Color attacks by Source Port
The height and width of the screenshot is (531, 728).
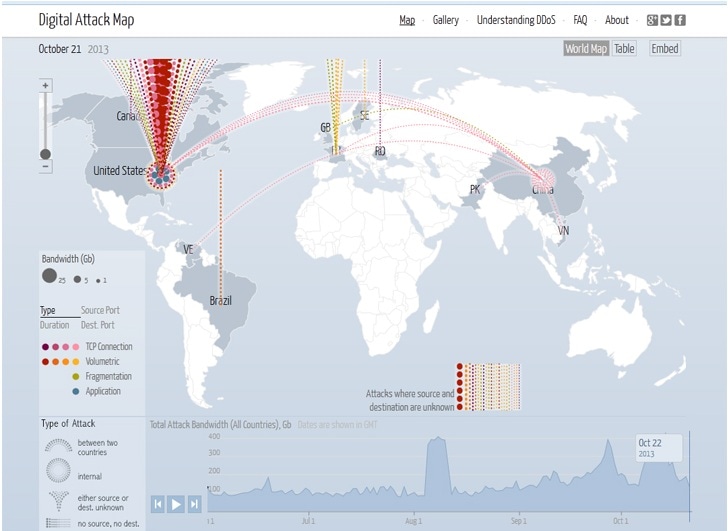pos(100,311)
